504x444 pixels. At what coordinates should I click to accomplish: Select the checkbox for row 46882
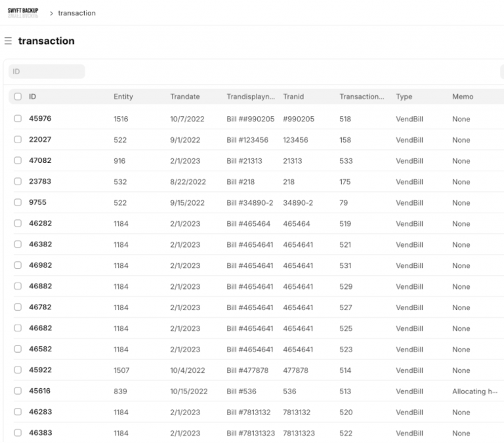(18, 286)
